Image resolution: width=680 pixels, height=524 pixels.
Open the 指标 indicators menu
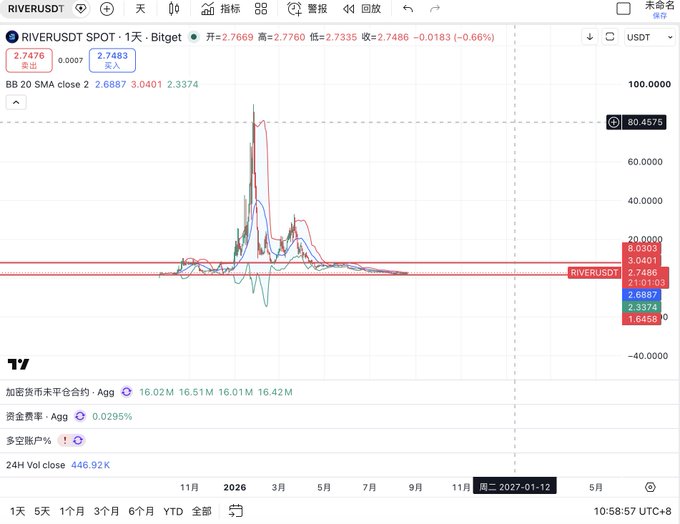(221, 9)
